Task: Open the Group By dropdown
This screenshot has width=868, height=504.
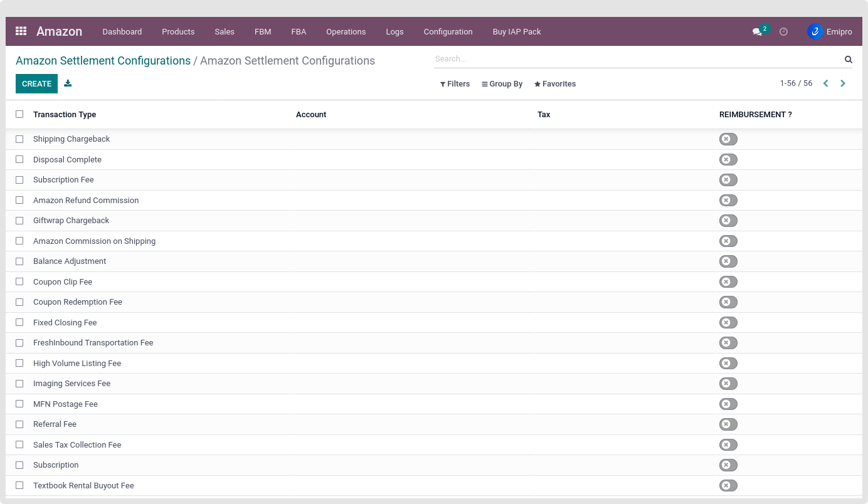Action: (502, 84)
